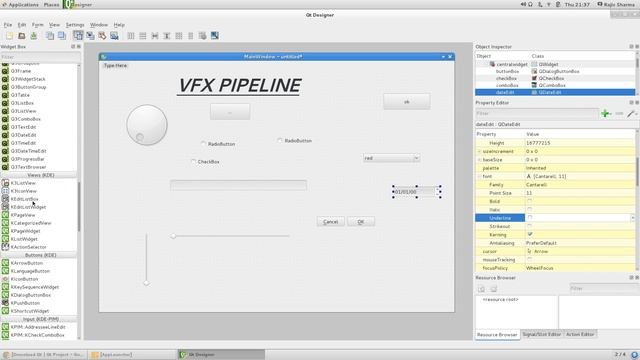Select Q3ProgressBar widget in Widget Box
The height and width of the screenshot is (360, 640).
[x=27, y=159]
